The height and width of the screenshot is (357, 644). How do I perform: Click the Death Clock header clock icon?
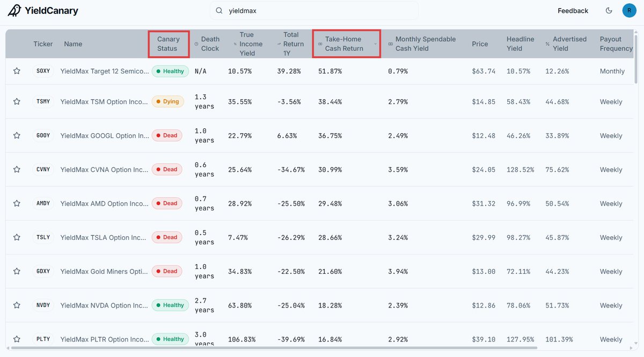196,44
